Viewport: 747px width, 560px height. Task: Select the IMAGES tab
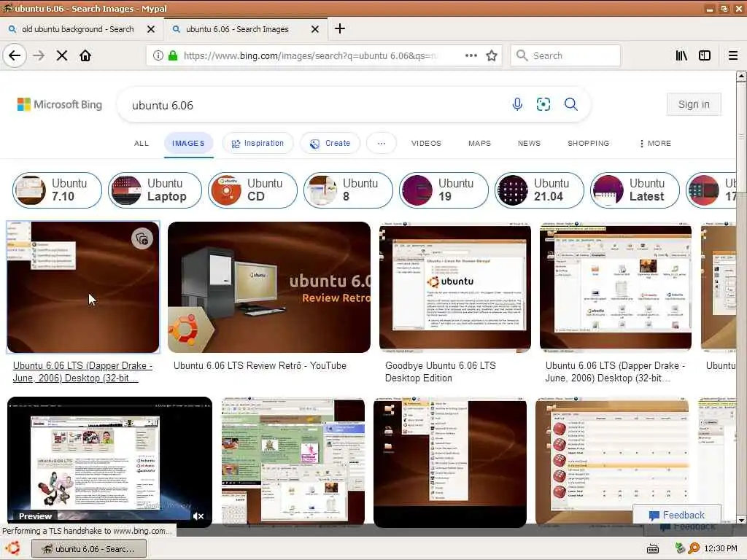pos(188,144)
